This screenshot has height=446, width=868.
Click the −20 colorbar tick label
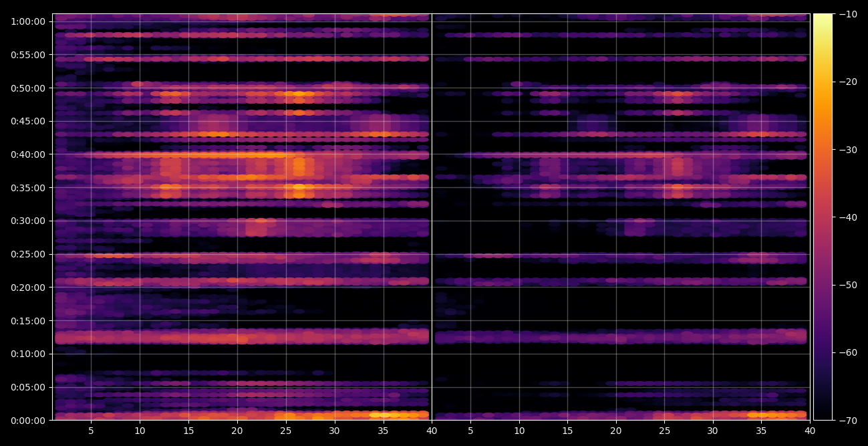point(847,82)
